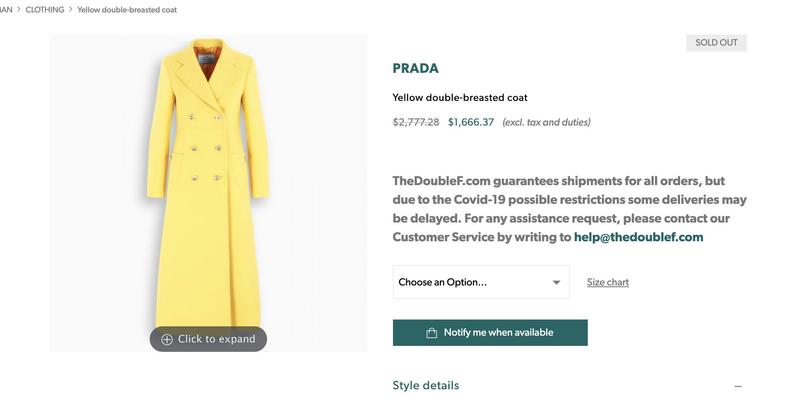
Task: Click the dropdown arrow in the size selector
Action: (556, 282)
